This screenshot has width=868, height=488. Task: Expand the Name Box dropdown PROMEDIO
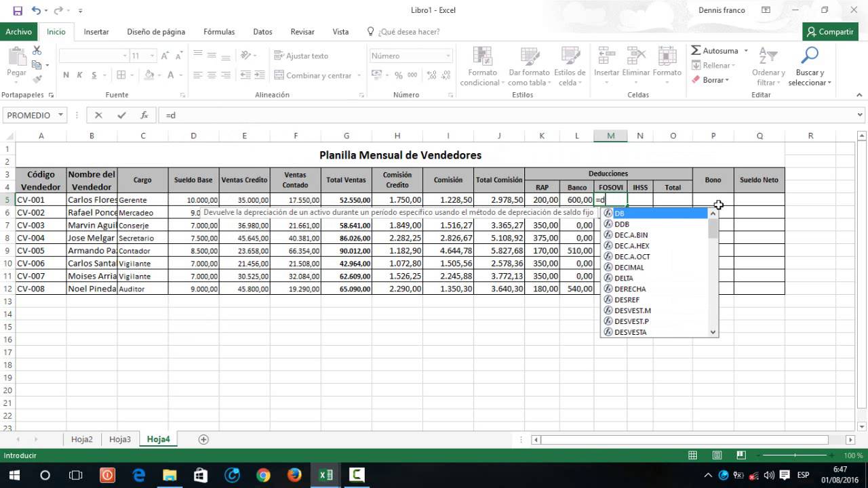click(x=60, y=115)
